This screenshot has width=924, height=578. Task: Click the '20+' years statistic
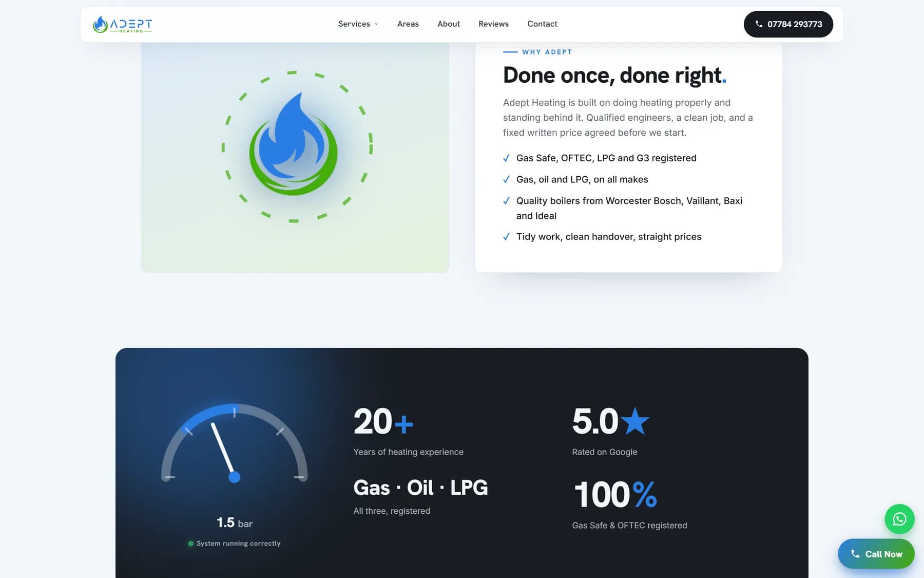pos(383,421)
